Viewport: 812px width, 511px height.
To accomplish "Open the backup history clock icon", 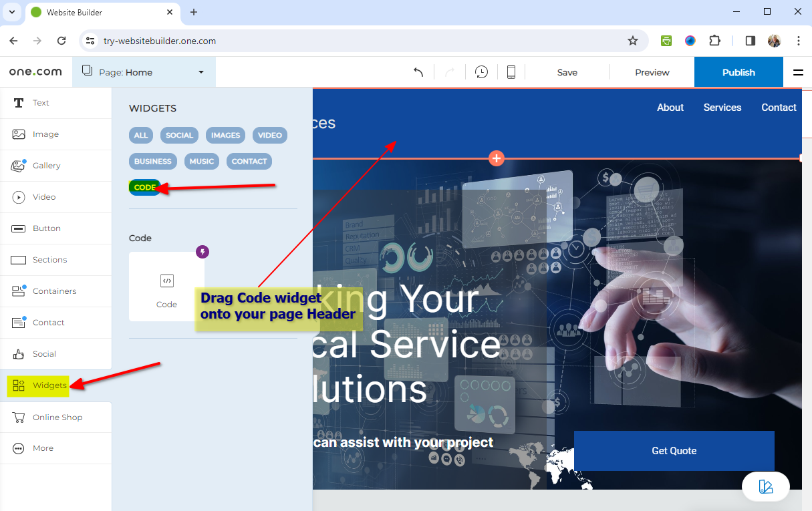I will (x=481, y=72).
